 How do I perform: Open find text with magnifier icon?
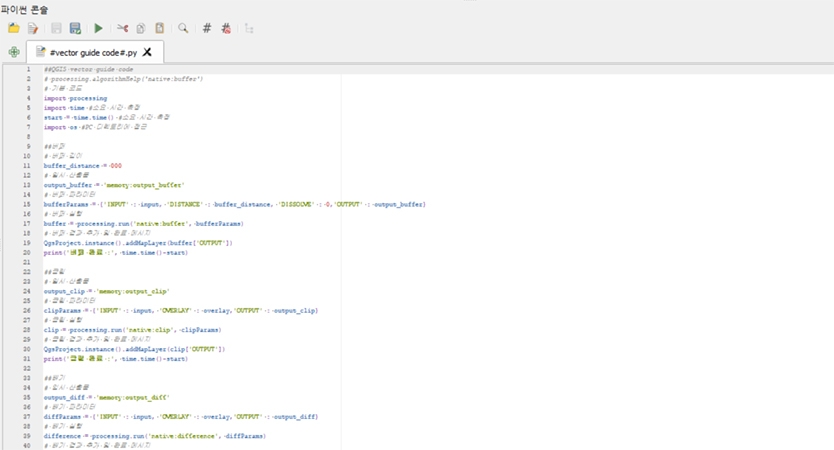click(x=183, y=28)
